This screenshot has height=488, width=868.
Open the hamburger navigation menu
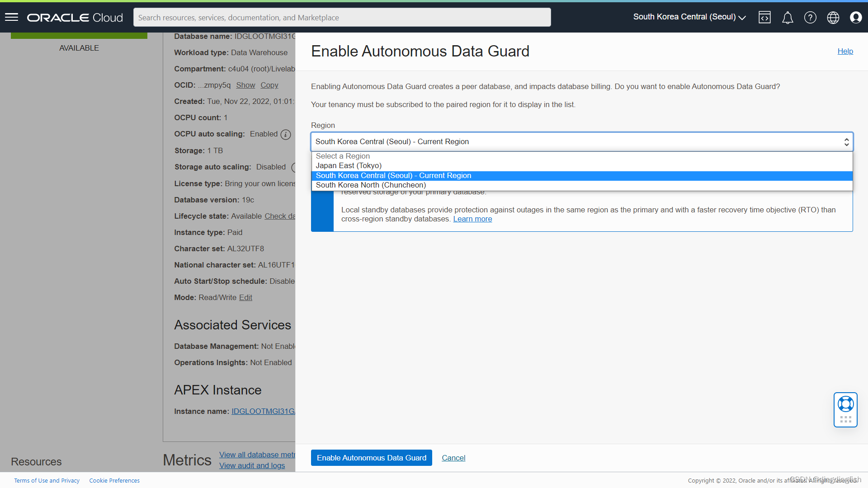coord(11,17)
